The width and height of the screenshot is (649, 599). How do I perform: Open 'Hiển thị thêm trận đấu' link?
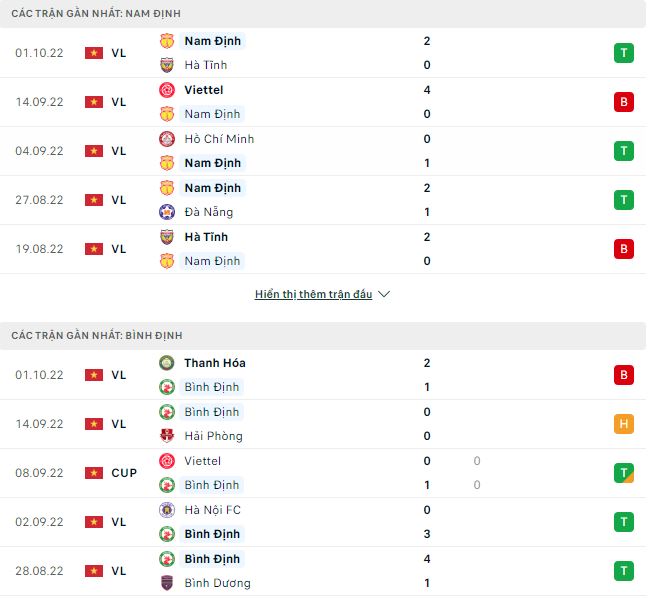(x=313, y=295)
